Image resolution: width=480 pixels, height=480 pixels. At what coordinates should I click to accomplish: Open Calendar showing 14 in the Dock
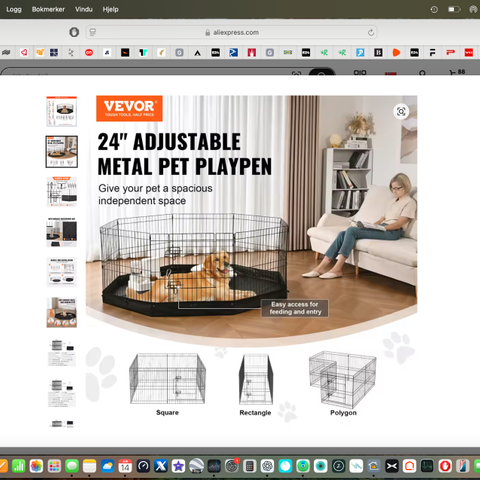click(125, 466)
